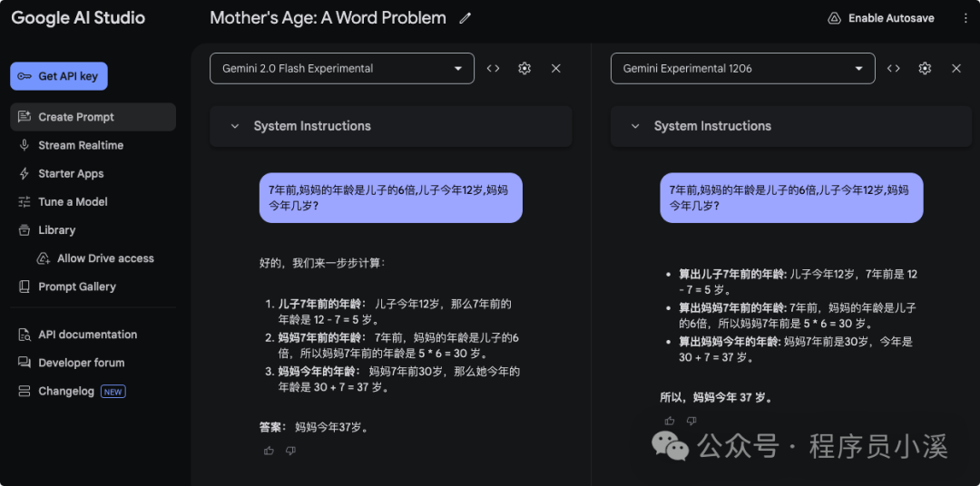
Task: Click the API documentation icon
Action: 24,335
